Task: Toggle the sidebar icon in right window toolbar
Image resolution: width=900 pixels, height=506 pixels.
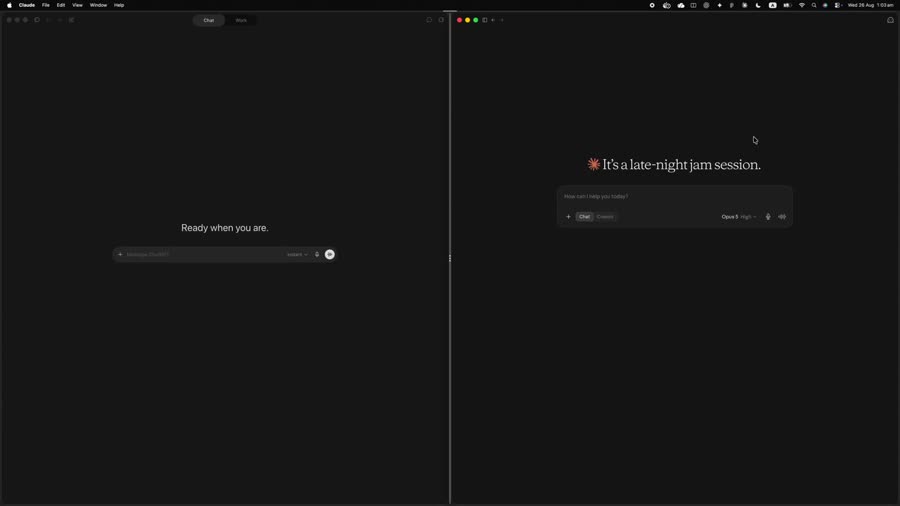Action: 484,20
